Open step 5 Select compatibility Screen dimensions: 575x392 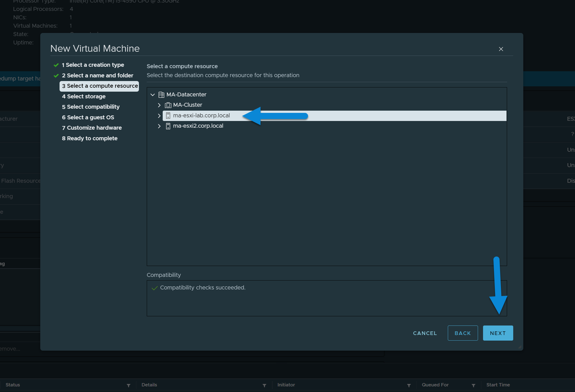click(x=91, y=107)
